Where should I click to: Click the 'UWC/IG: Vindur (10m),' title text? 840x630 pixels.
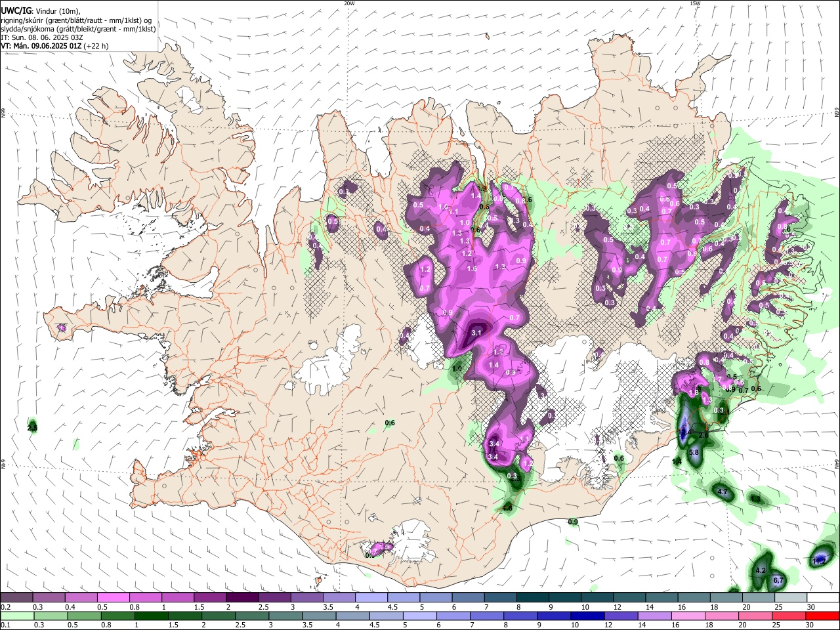click(x=41, y=10)
